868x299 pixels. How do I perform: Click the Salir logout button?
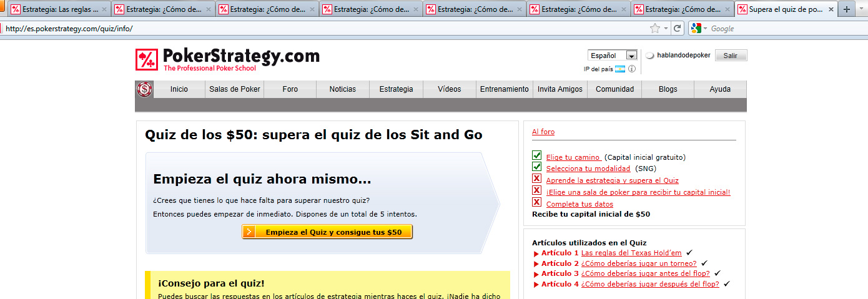[731, 56]
